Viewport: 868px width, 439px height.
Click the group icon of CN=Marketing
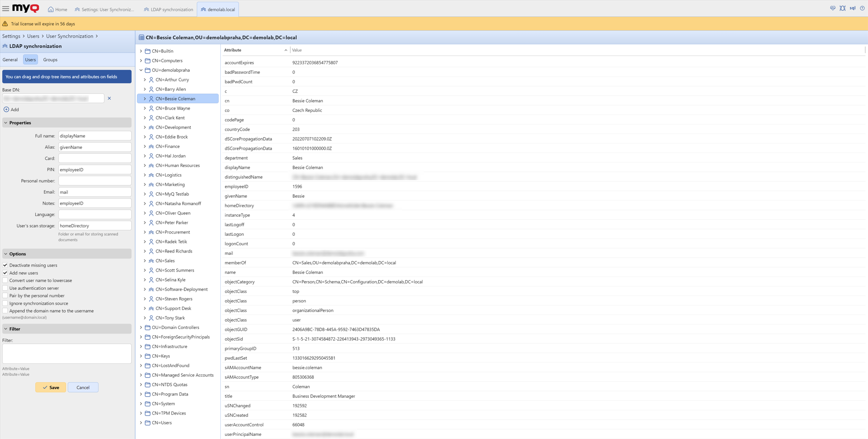(x=151, y=185)
